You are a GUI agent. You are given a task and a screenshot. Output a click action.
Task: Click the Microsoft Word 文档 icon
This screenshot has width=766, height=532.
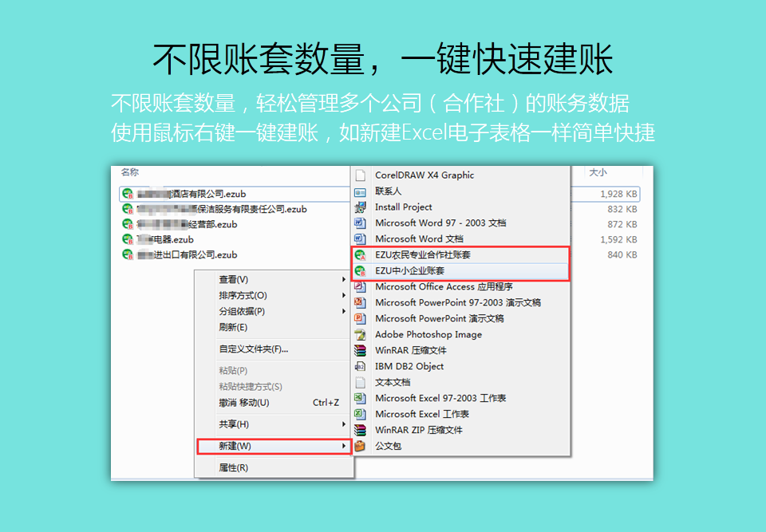point(361,239)
